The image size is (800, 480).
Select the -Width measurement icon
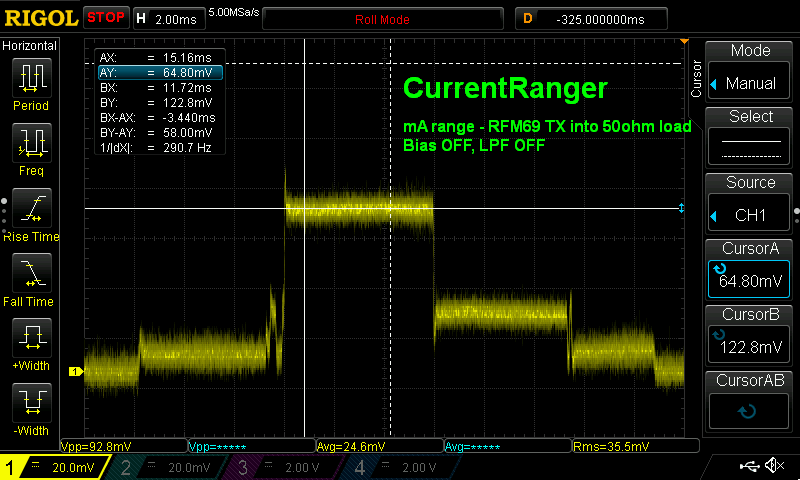tap(32, 402)
